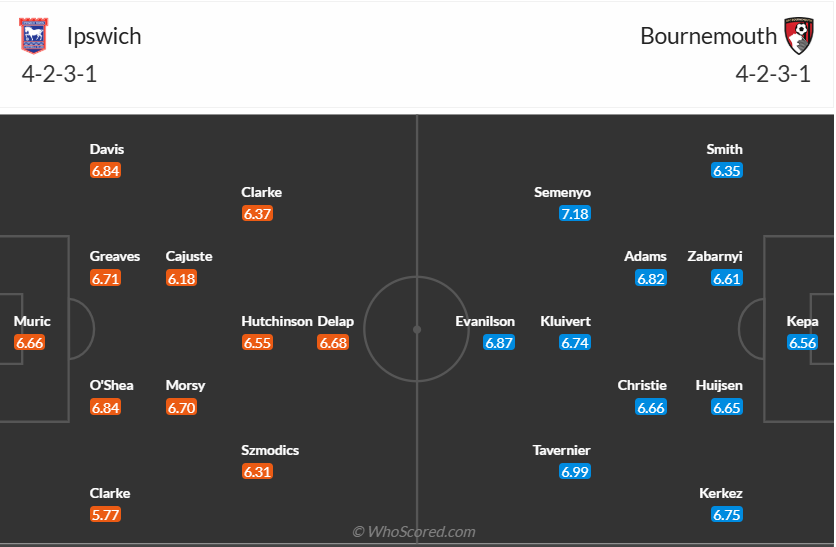Click the Bournemouth club crest icon
This screenshot has height=547, width=836.
(798, 36)
